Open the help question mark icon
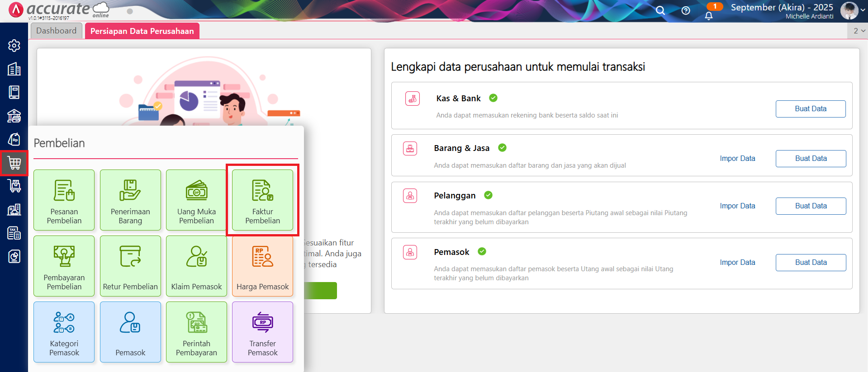 (686, 10)
